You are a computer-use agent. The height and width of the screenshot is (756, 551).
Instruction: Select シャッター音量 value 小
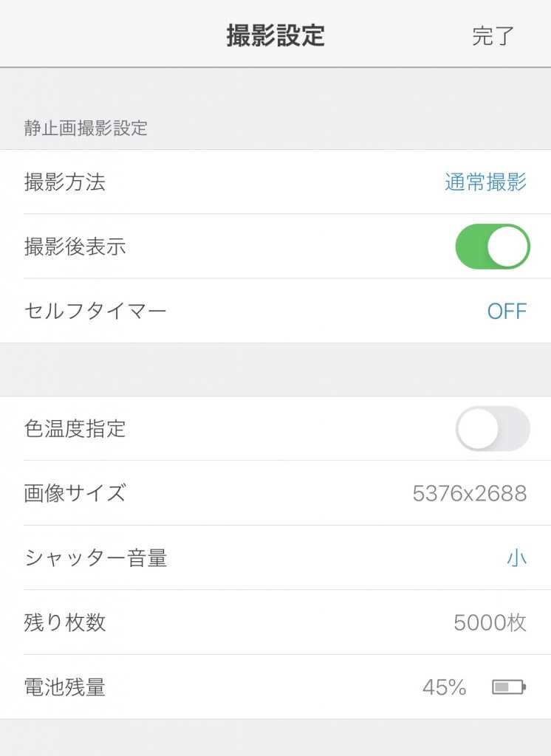[x=516, y=558]
